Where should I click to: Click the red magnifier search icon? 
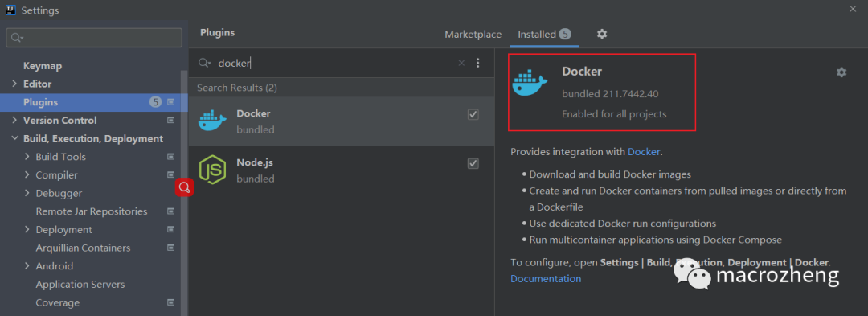tap(184, 187)
